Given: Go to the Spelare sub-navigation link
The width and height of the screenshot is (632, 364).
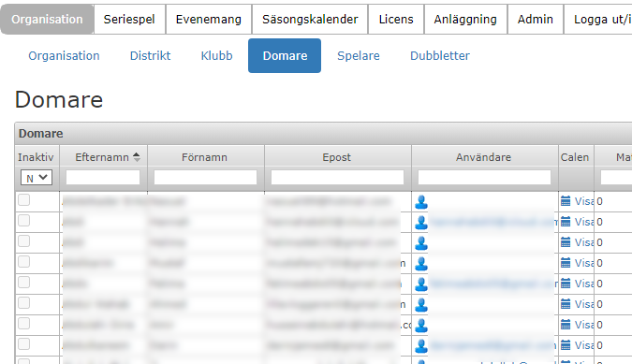Looking at the screenshot, I should point(359,55).
